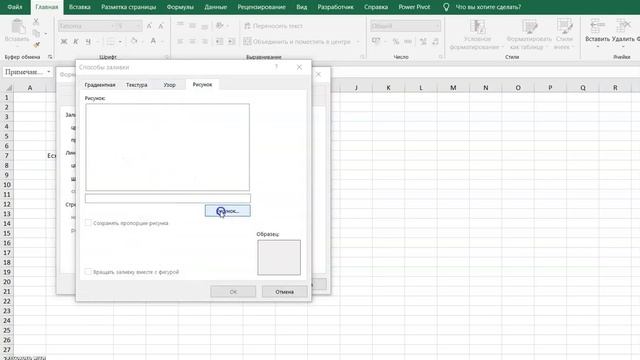Viewport: 640px width, 360px height.
Task: Click the accounting currency format icon
Action: tap(376, 41)
